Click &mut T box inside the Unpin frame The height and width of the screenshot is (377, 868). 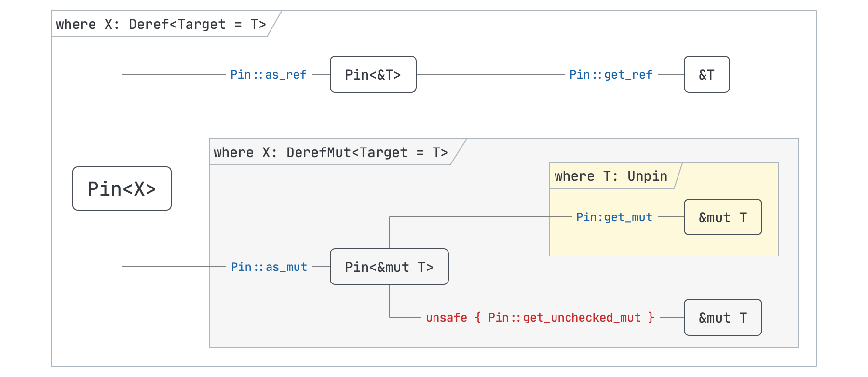[x=723, y=217]
